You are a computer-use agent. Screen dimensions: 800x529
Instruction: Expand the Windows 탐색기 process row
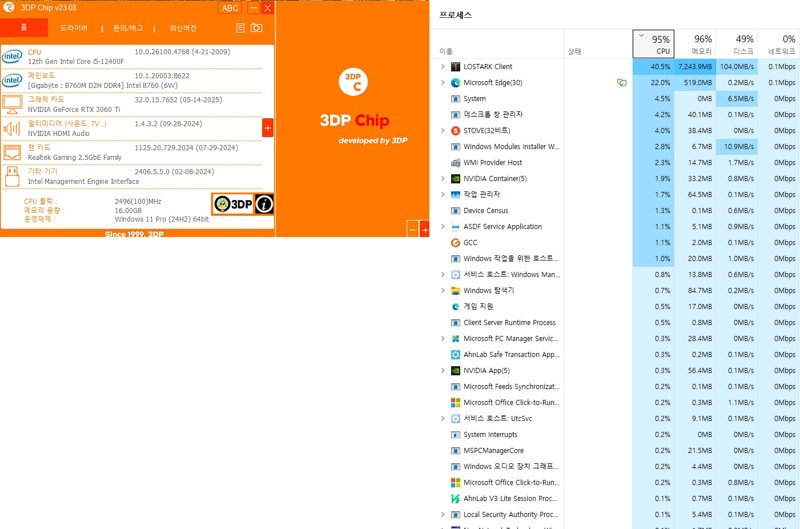(443, 290)
